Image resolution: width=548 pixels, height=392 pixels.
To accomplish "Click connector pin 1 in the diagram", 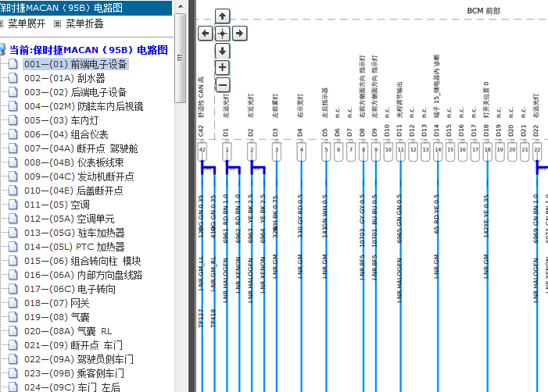I will coord(227,151).
